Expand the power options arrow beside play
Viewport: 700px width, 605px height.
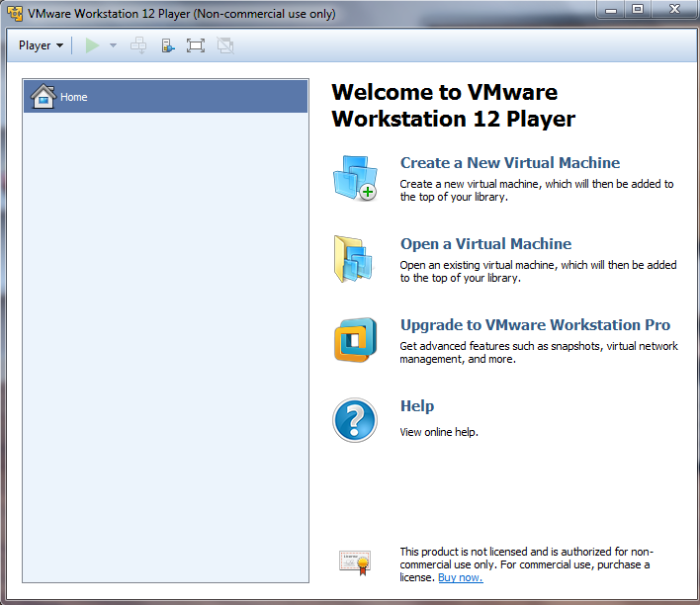pyautogui.click(x=113, y=45)
